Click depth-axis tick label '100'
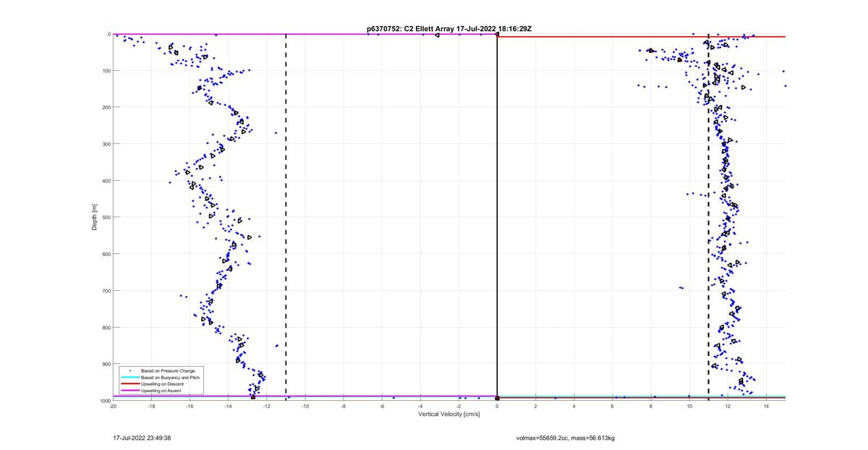Screen dimensions: 868x450 tap(106, 71)
